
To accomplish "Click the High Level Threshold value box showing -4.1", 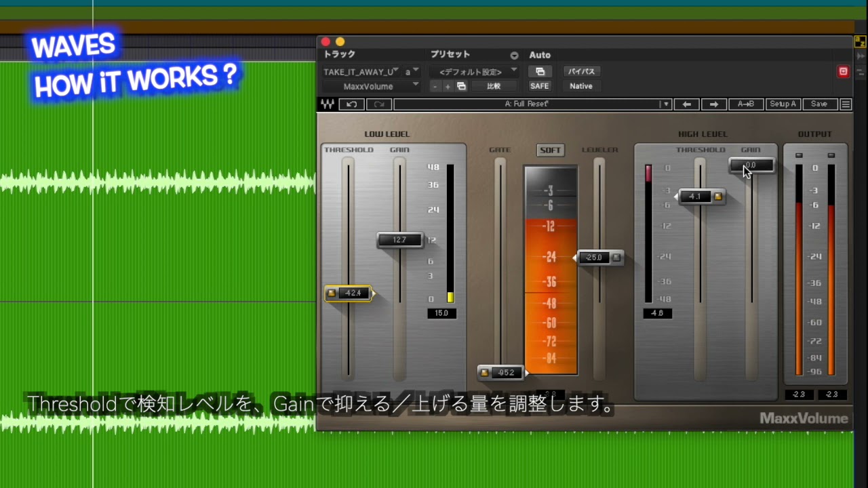I will point(696,197).
